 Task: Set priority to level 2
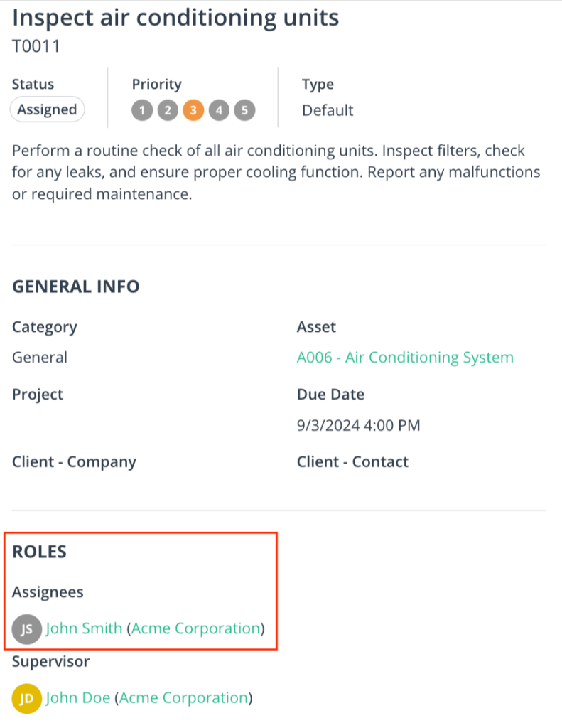168,110
